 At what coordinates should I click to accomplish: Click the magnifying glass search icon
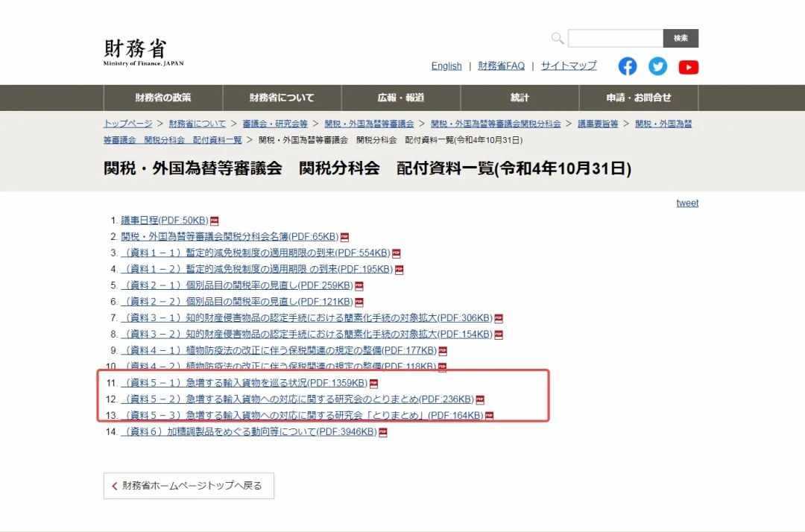(558, 38)
